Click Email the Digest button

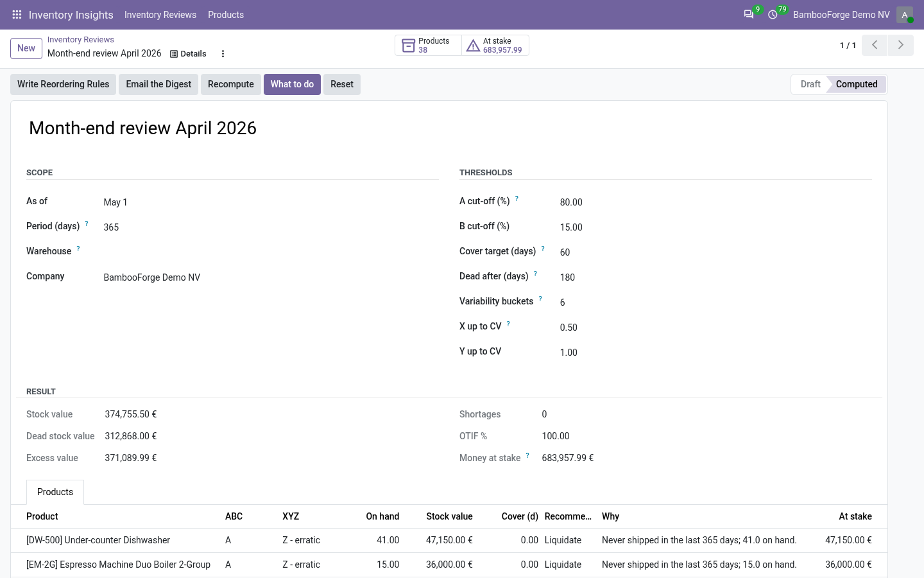pos(158,84)
